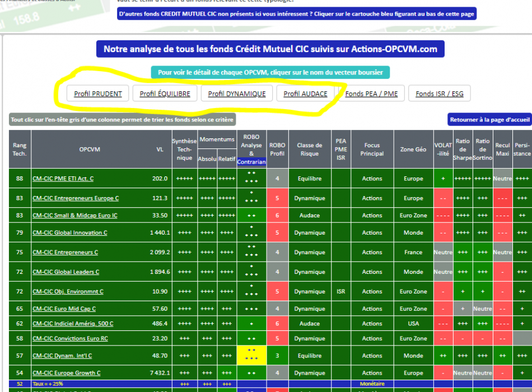Open CM-CIC Entrepreneurs Europe C details
Image resolution: width=532 pixels, height=392 pixels.
click(76, 198)
